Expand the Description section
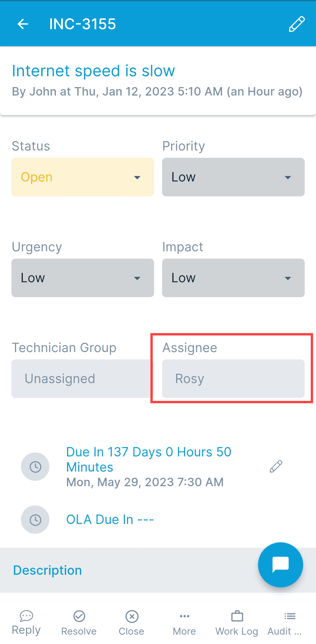Image resolution: width=316 pixels, height=644 pixels. [x=47, y=570]
